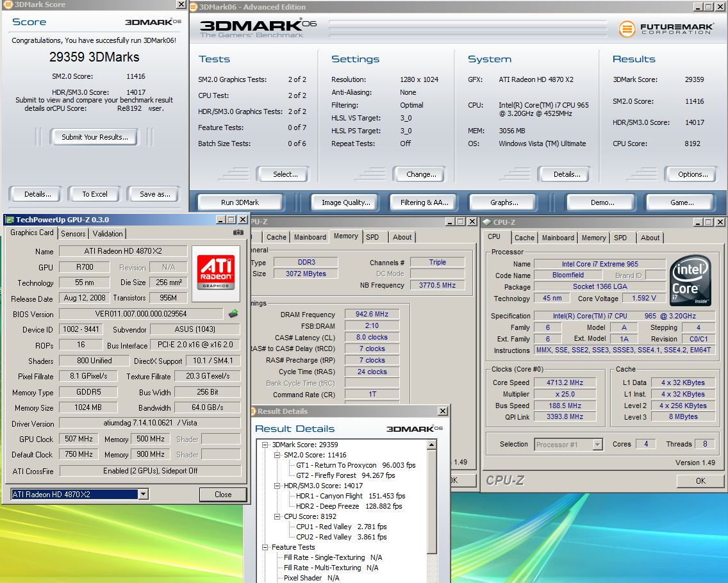Select HDR1 - Canyon Flight result
The height and width of the screenshot is (583, 728).
[x=351, y=496]
